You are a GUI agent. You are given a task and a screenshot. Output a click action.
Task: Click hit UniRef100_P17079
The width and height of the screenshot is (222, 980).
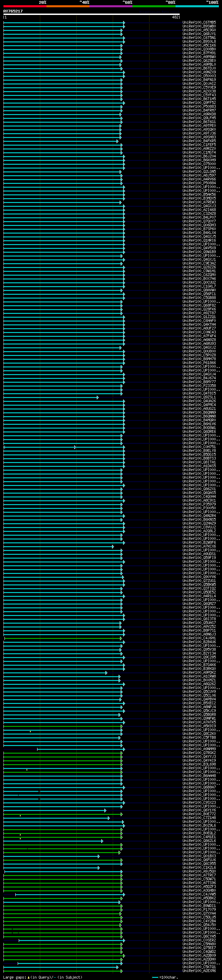[x=199, y=910]
